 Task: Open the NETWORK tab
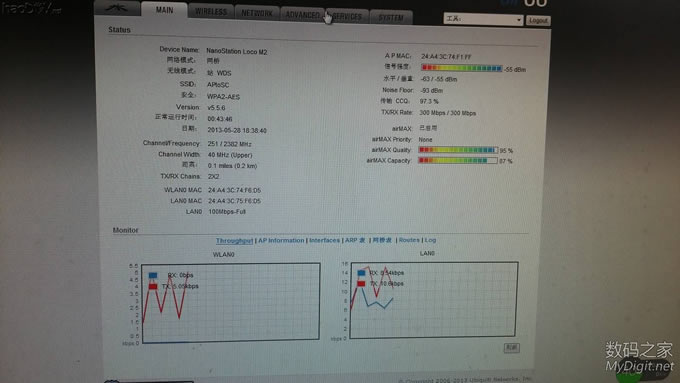pyautogui.click(x=257, y=13)
